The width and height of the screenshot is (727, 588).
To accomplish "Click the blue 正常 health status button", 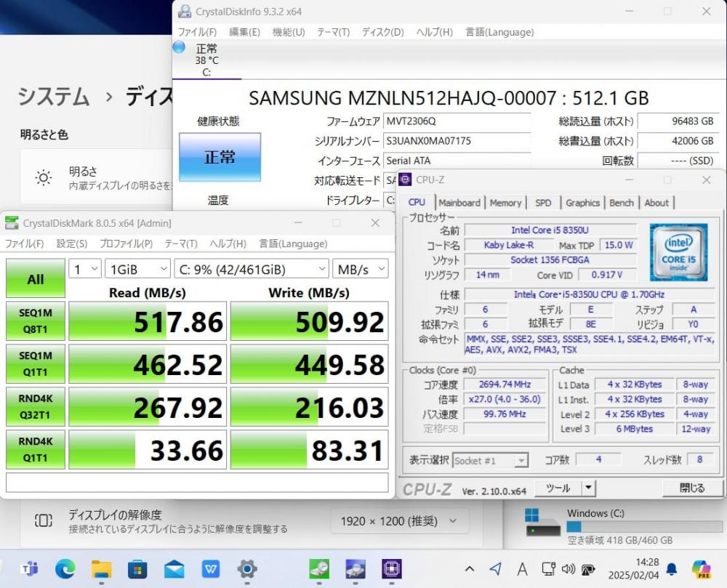I will 220,157.
